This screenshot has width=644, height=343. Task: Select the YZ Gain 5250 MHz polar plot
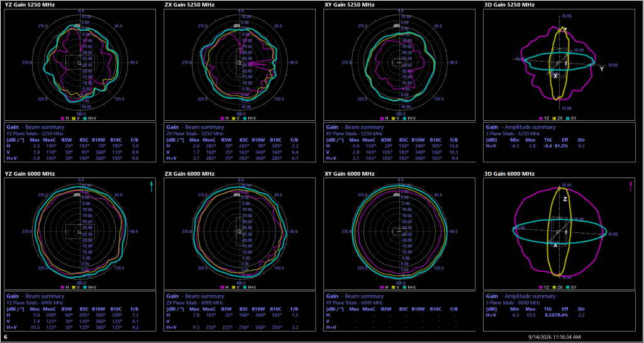(x=80, y=64)
